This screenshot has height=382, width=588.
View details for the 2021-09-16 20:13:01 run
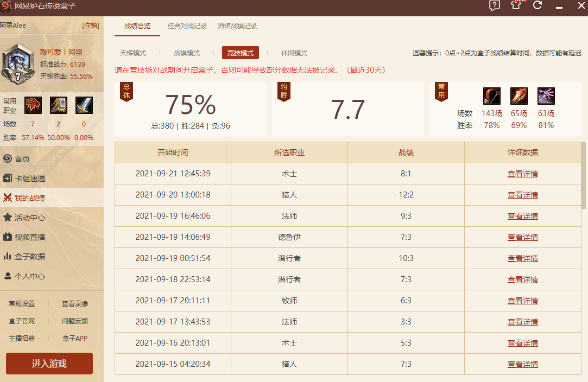click(x=523, y=342)
